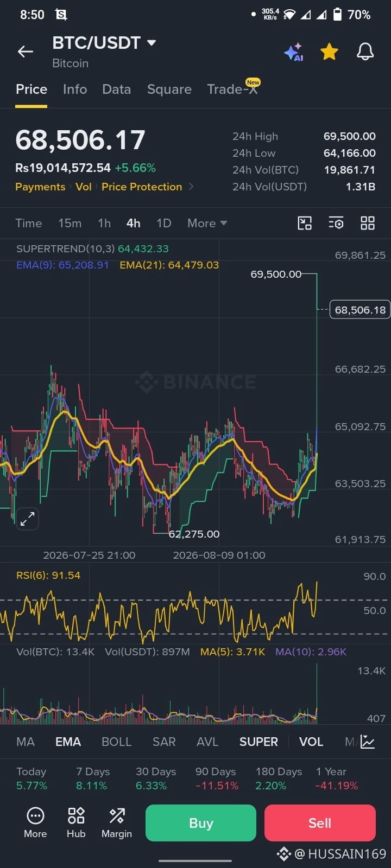Open the Payments link
391x868 pixels.
point(40,187)
